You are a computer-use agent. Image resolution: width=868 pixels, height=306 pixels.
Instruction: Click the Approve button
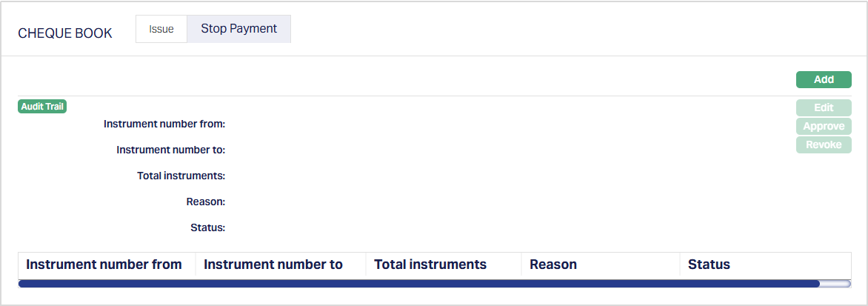(824, 127)
